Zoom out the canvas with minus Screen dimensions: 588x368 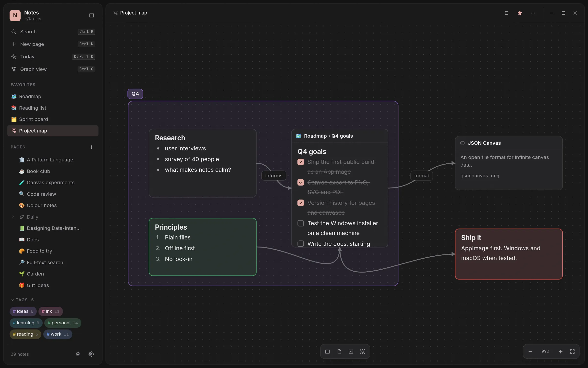point(530,352)
